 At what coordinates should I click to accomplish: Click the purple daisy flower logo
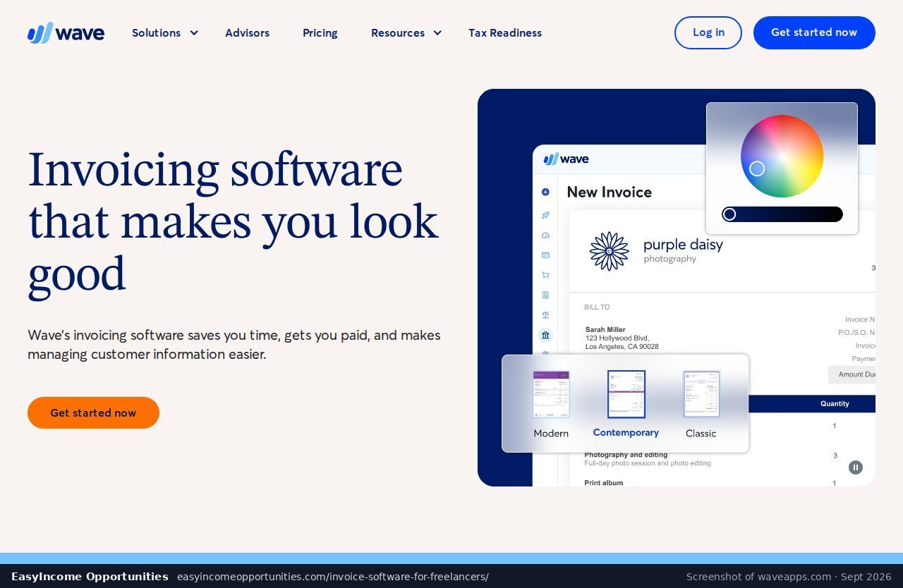click(609, 251)
